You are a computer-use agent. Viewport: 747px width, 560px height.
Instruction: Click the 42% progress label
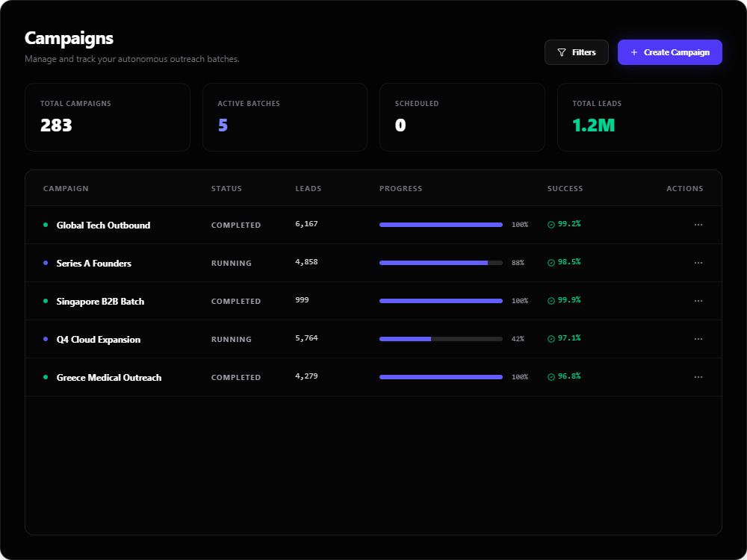518,339
